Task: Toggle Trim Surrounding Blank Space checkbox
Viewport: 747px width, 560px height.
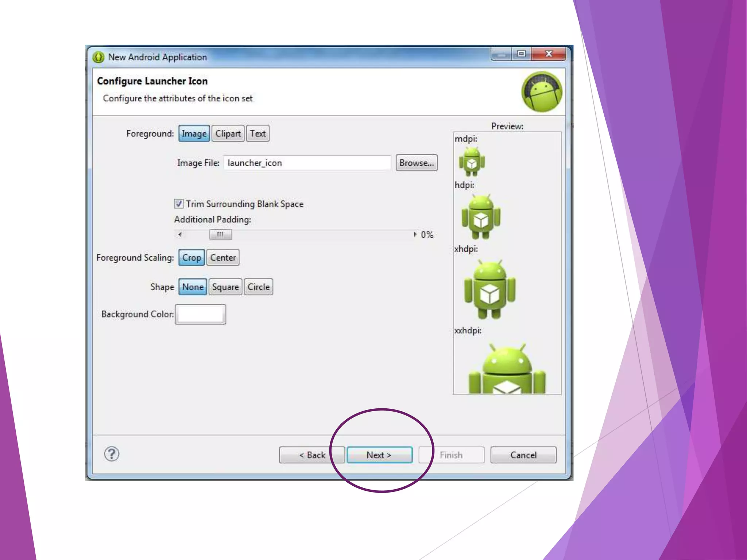Action: [x=179, y=204]
